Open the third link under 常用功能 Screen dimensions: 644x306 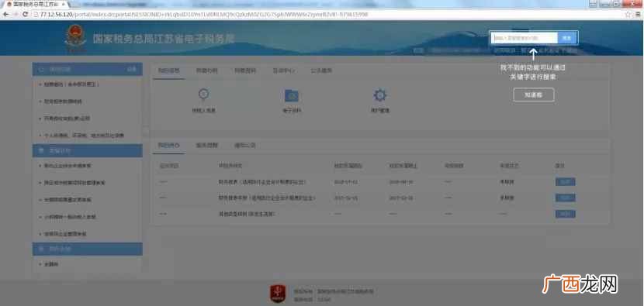[67, 118]
